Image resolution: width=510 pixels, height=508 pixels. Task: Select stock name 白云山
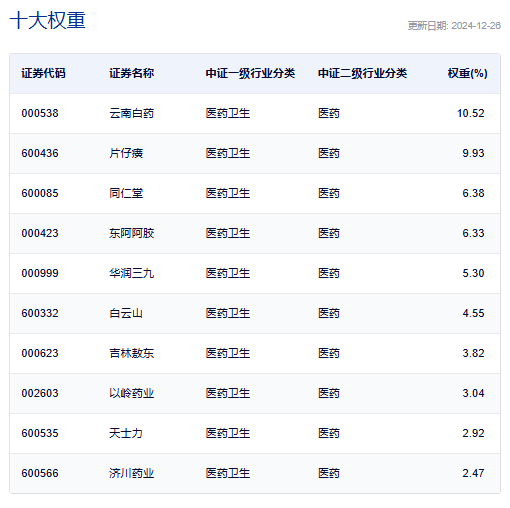point(126,313)
